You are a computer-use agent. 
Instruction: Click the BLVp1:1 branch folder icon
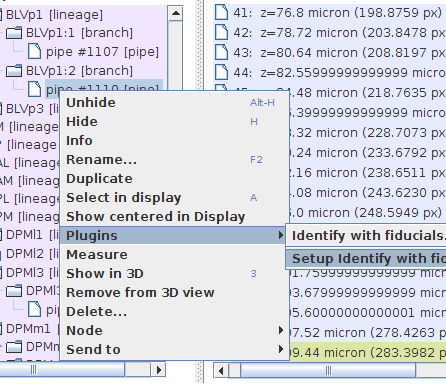(14, 33)
